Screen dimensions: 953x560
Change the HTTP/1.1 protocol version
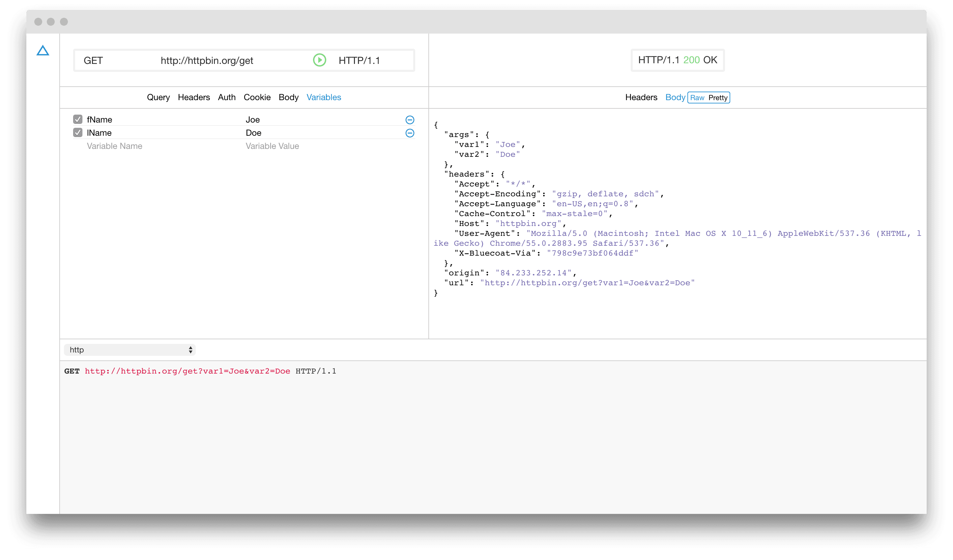click(359, 61)
